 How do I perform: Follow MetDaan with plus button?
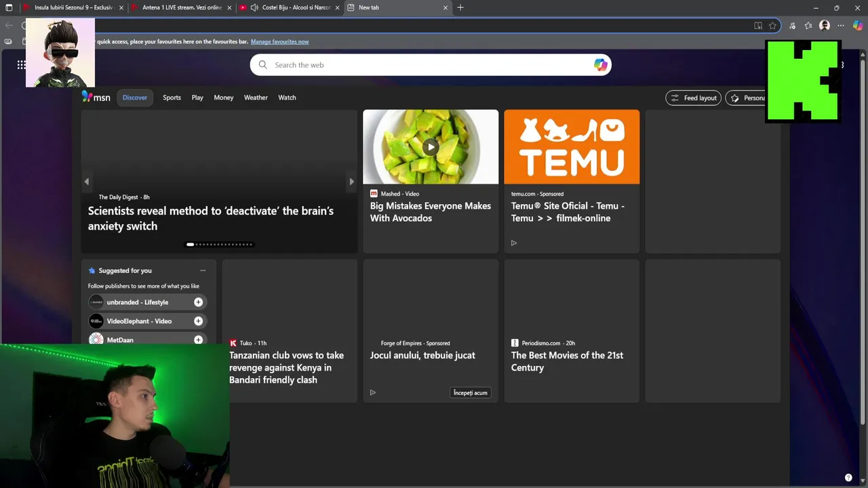tap(198, 340)
